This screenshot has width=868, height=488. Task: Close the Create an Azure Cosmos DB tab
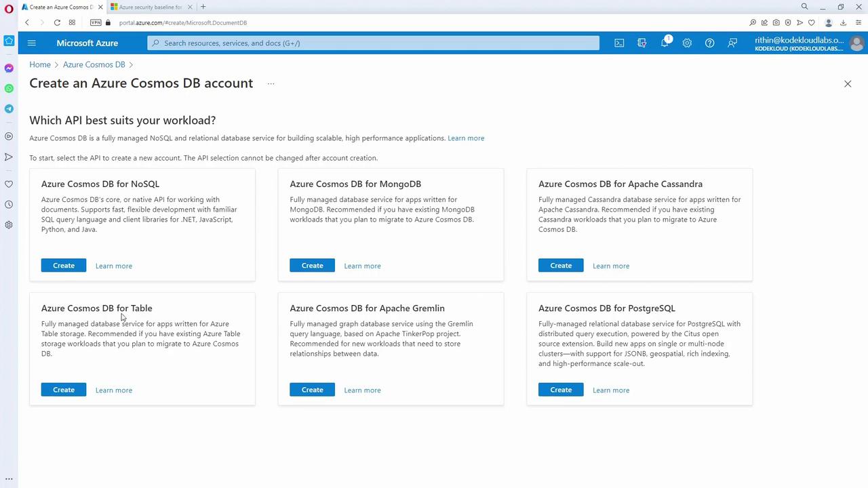[x=101, y=7]
